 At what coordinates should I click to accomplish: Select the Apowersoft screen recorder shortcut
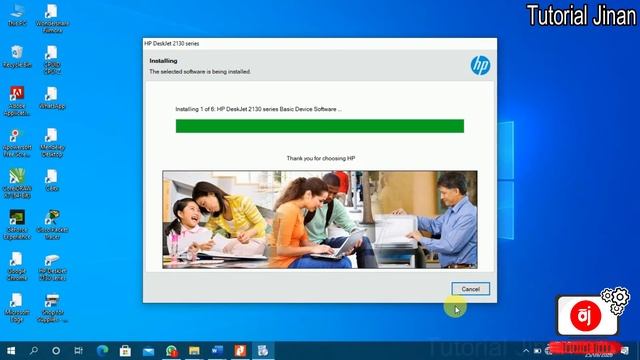tap(17, 143)
